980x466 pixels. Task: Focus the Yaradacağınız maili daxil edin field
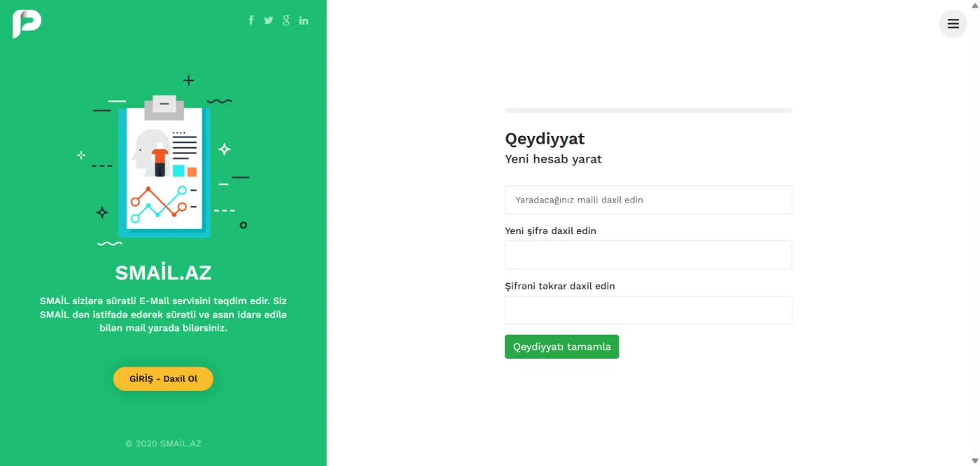click(x=648, y=200)
